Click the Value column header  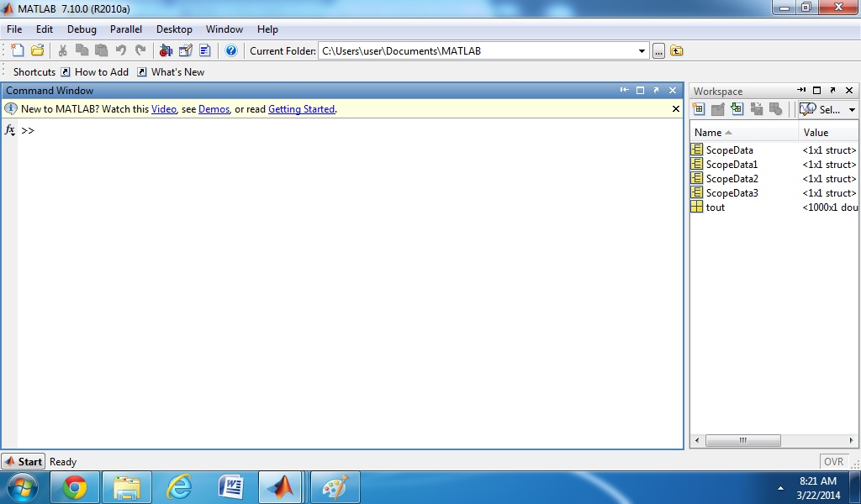click(828, 132)
